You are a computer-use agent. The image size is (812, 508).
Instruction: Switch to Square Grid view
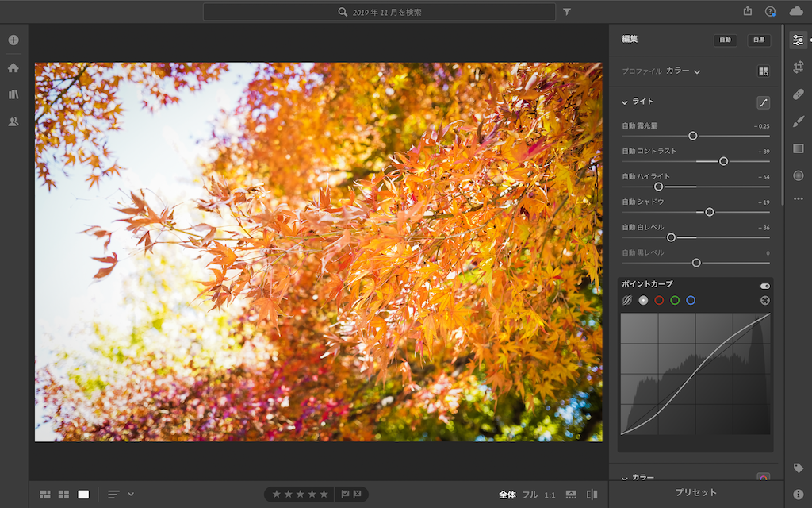(63, 495)
